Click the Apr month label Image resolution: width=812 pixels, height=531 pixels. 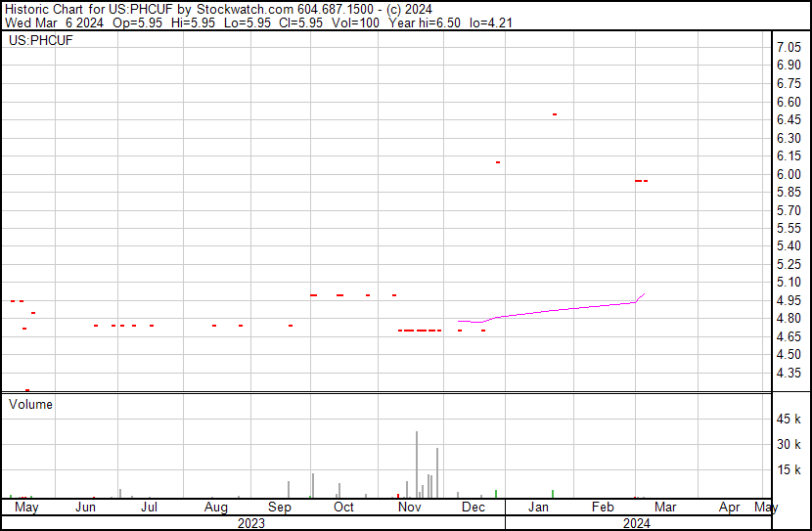pos(730,507)
